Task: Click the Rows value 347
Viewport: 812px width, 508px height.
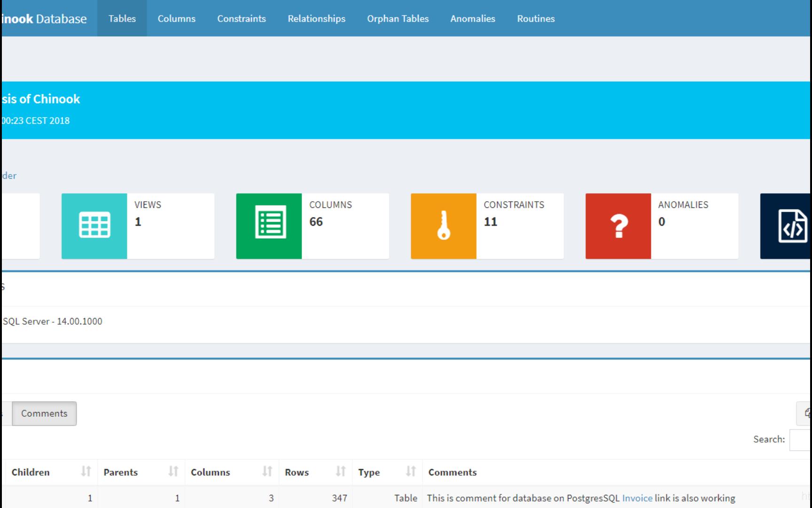Action: 339,498
